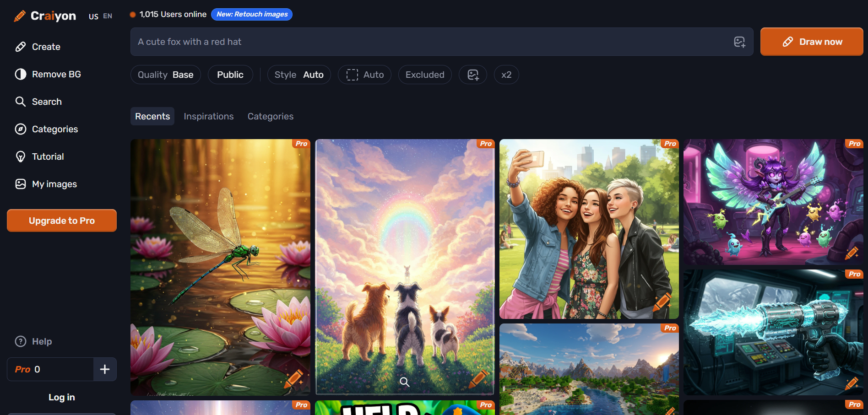Click the Upgrade to Pro button
Screen dimensions: 868x415
coord(62,221)
